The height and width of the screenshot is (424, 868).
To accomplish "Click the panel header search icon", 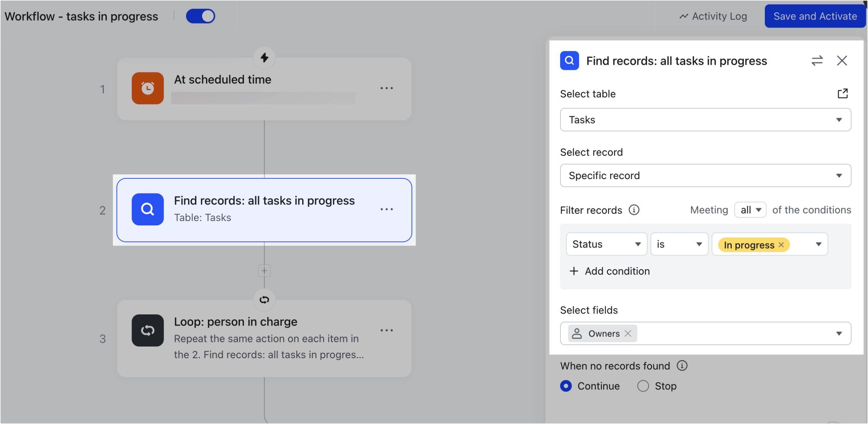I will (570, 60).
